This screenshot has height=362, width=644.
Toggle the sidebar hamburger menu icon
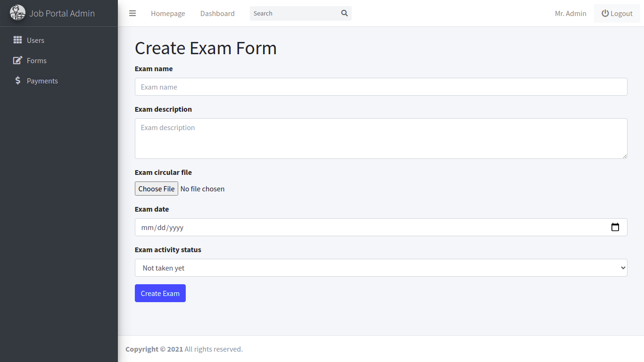click(132, 13)
